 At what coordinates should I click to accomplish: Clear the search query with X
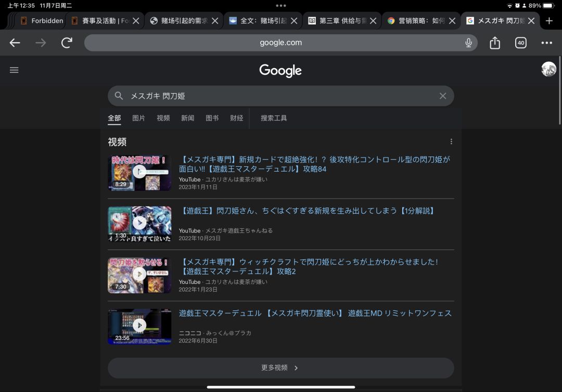pyautogui.click(x=443, y=96)
